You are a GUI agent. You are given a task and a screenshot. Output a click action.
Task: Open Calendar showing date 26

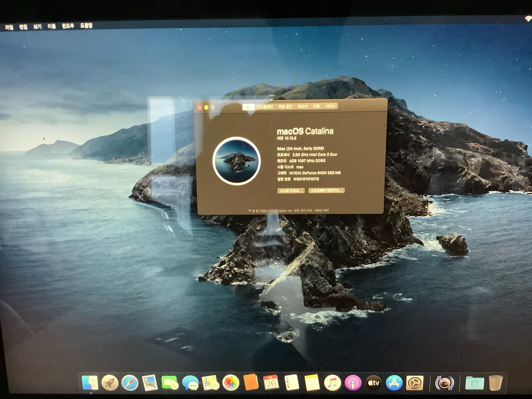(271, 382)
